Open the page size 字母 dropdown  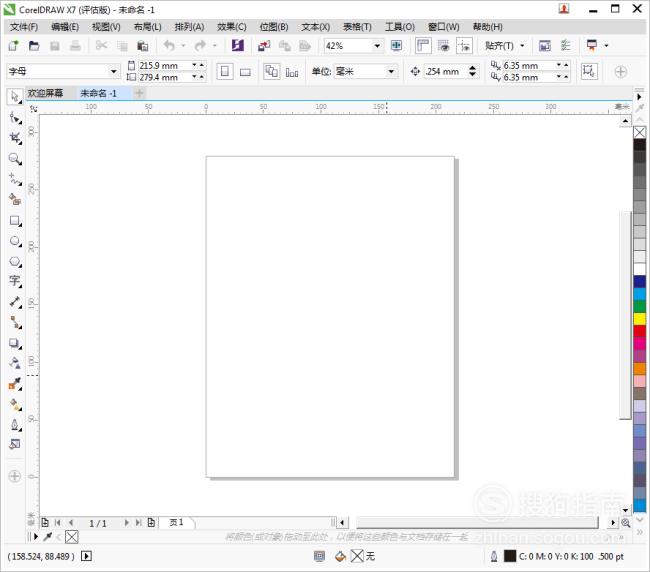tap(113, 72)
